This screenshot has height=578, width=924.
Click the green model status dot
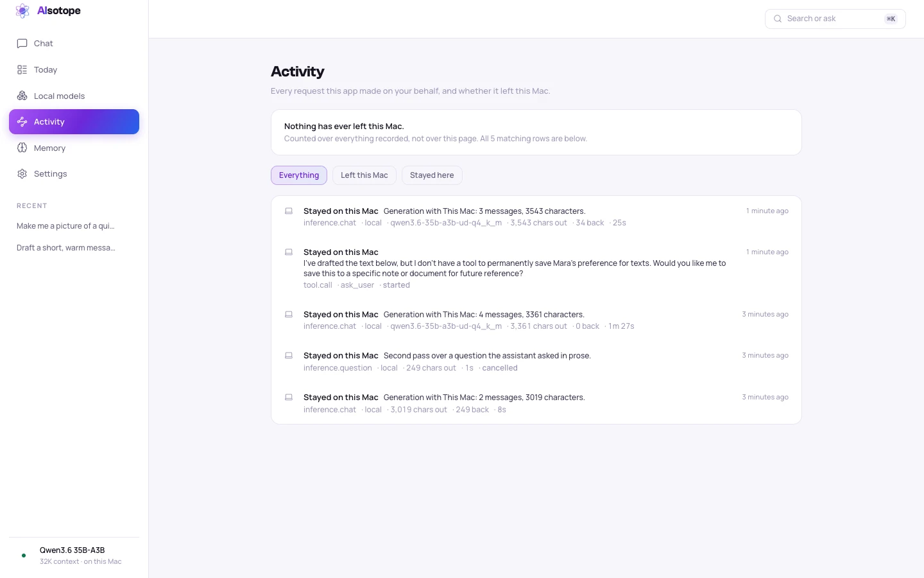(24, 556)
